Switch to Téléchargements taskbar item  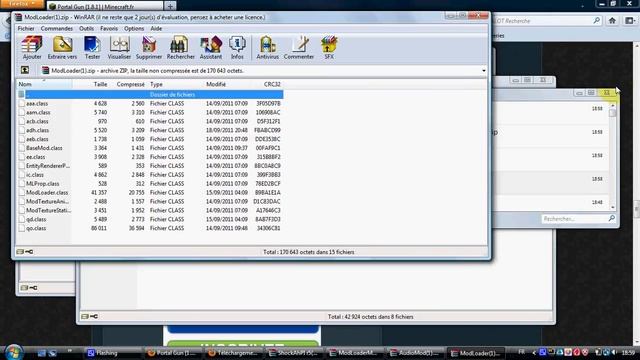(x=233, y=353)
